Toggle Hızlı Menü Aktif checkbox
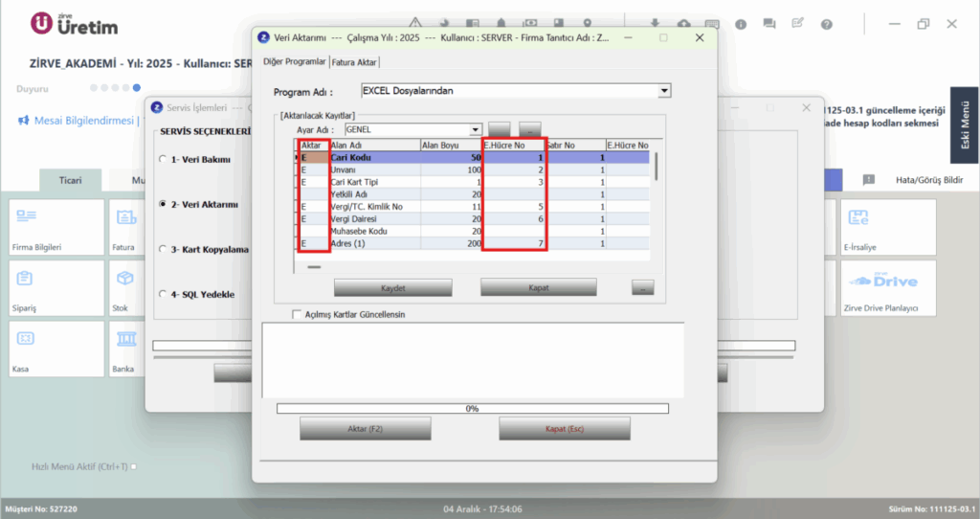This screenshot has height=519, width=980. pyautogui.click(x=134, y=466)
